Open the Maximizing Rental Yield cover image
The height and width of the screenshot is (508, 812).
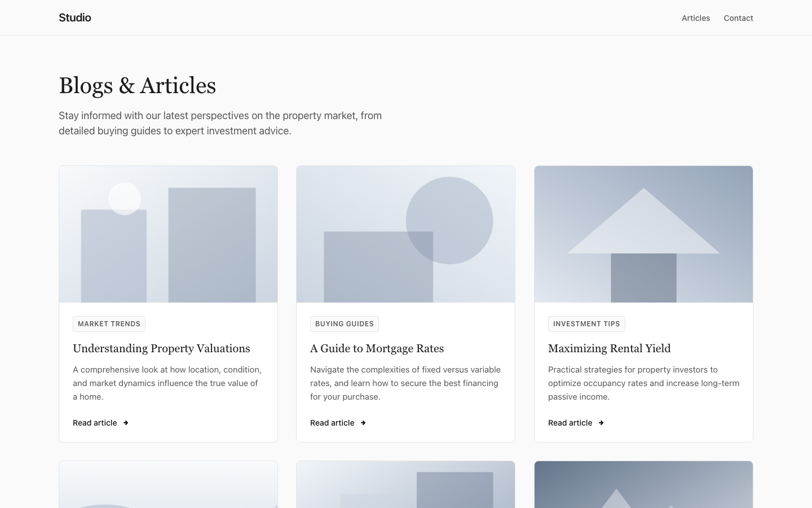643,234
